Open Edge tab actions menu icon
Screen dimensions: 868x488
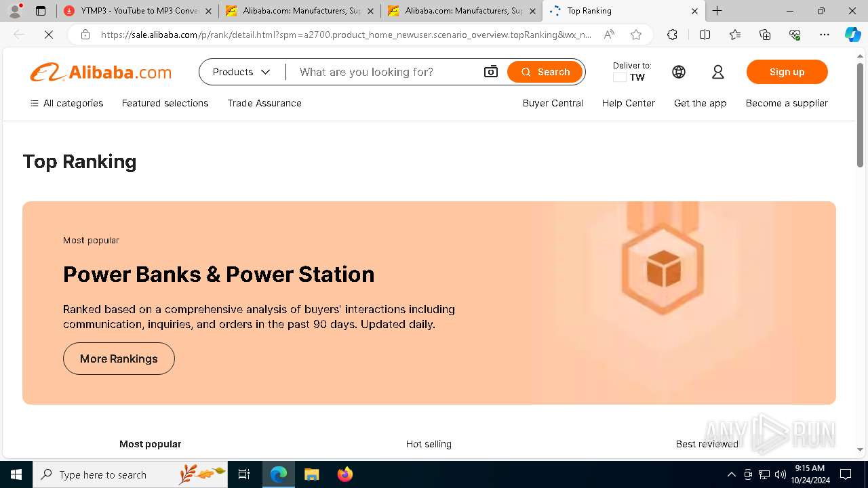[x=41, y=11]
